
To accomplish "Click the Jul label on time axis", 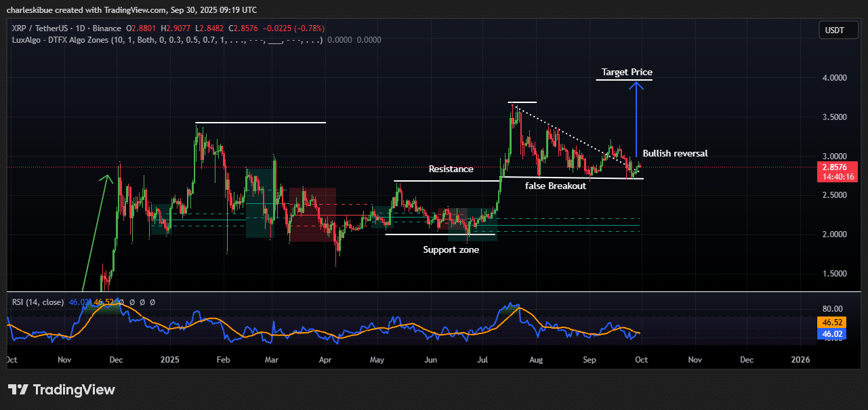I will click(x=483, y=359).
